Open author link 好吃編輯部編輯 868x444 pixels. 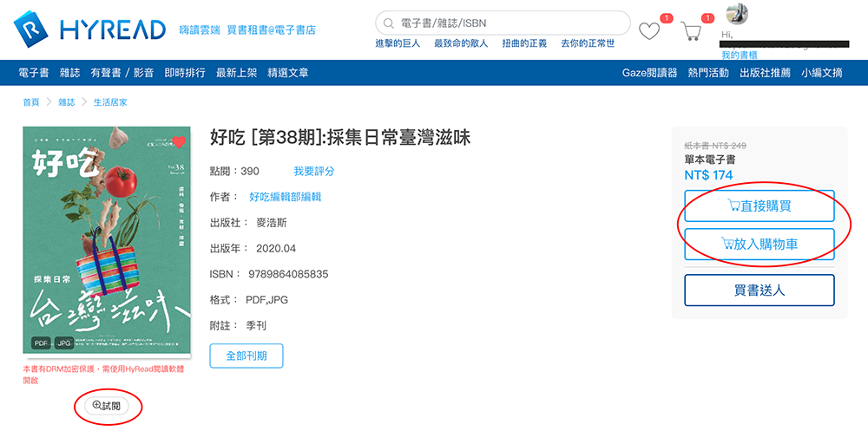coord(285,197)
